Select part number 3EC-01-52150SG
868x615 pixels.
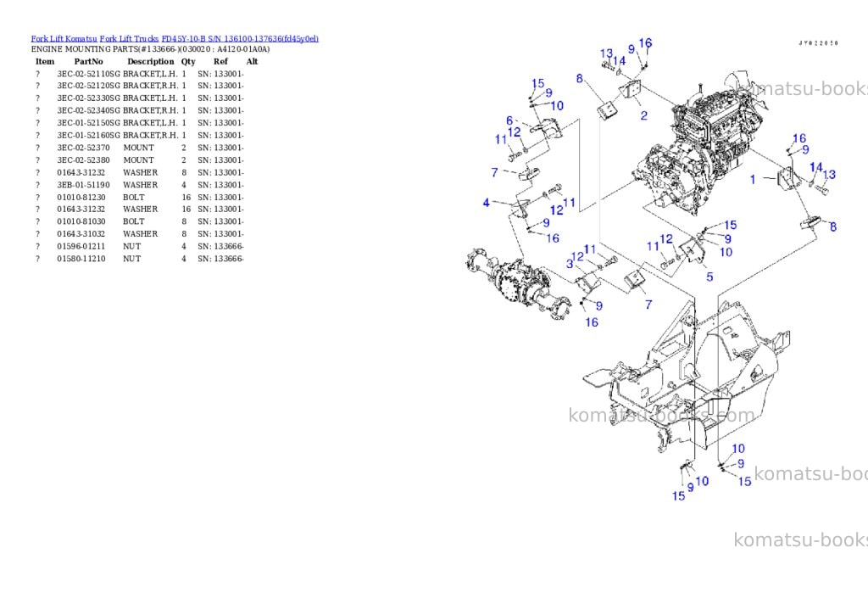coord(88,123)
